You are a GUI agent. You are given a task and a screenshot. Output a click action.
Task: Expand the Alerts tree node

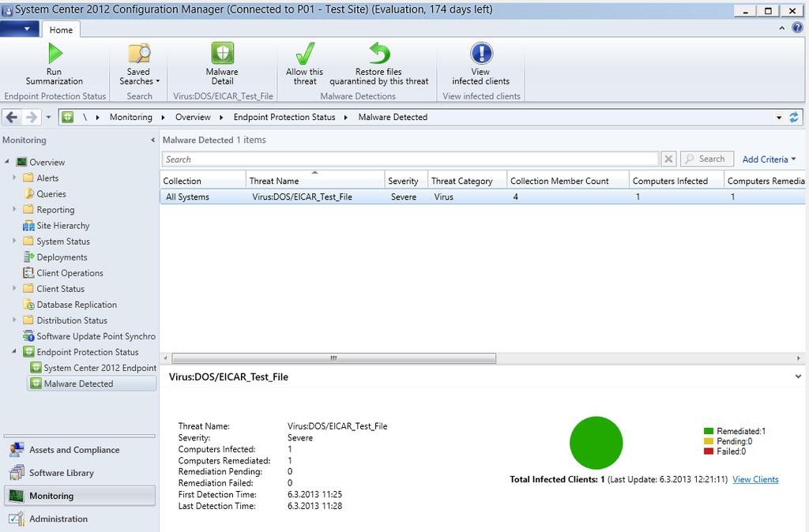coord(14,178)
